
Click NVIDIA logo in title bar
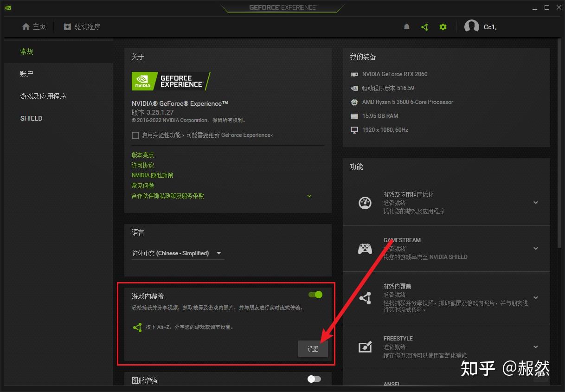(8, 7)
